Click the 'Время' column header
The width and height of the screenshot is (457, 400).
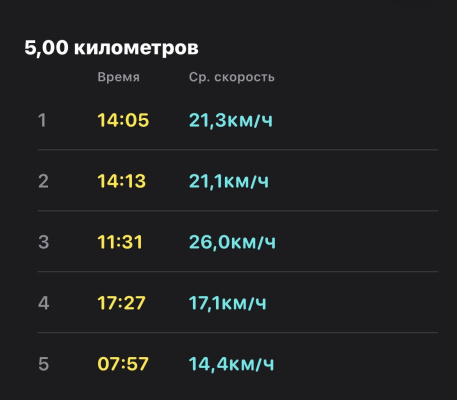[x=119, y=77]
